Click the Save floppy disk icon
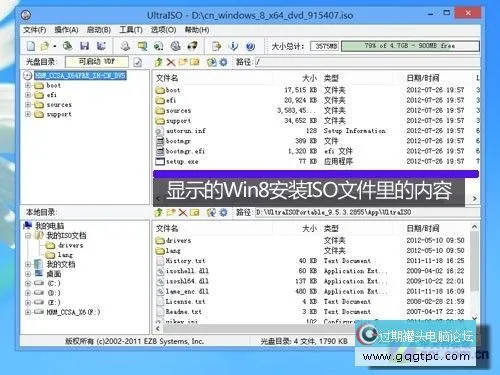500x375 pixels. 85,46
